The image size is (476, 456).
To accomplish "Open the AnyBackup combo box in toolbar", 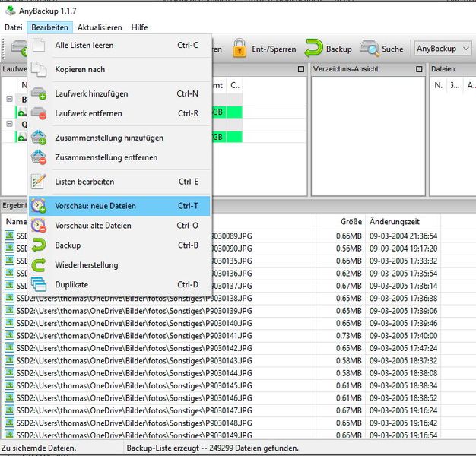I will pyautogui.click(x=443, y=49).
